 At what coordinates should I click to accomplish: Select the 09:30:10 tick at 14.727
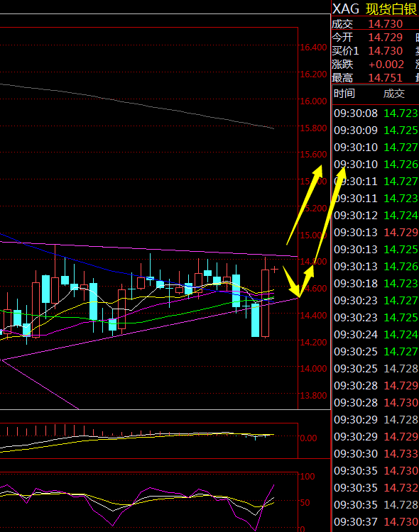click(x=376, y=148)
